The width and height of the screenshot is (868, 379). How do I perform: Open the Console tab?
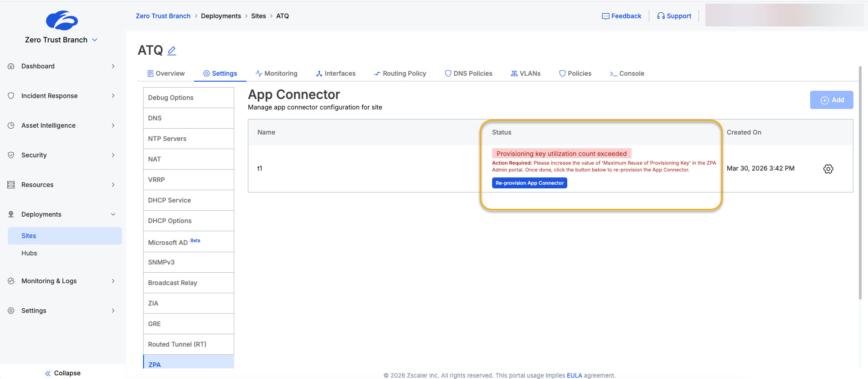coord(627,73)
